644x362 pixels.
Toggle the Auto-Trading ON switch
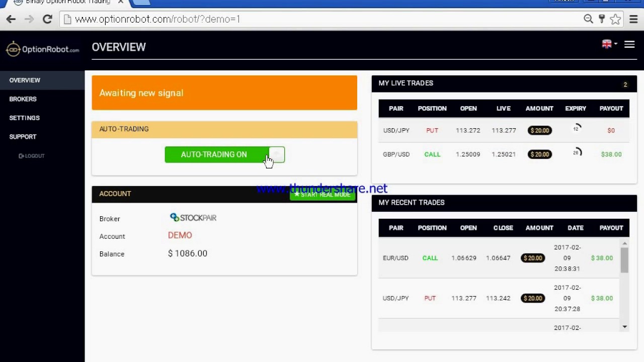tap(224, 154)
